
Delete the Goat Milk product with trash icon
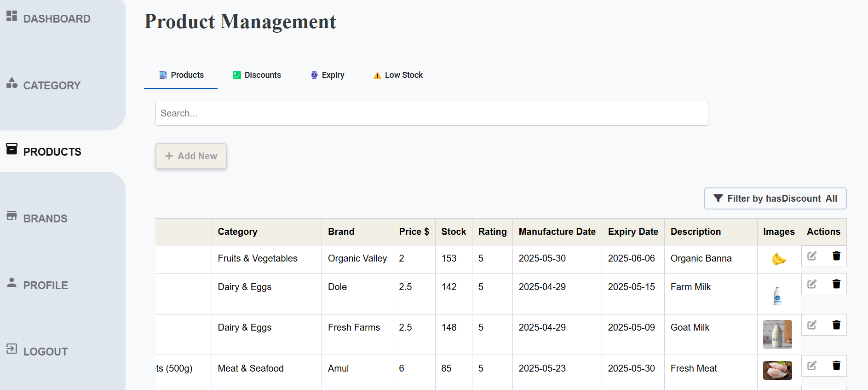[x=836, y=325]
